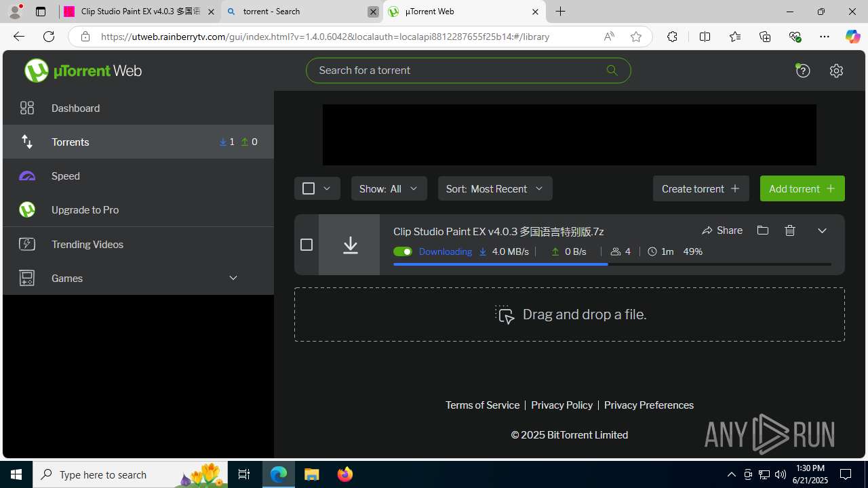Open the Speed page

point(138,176)
